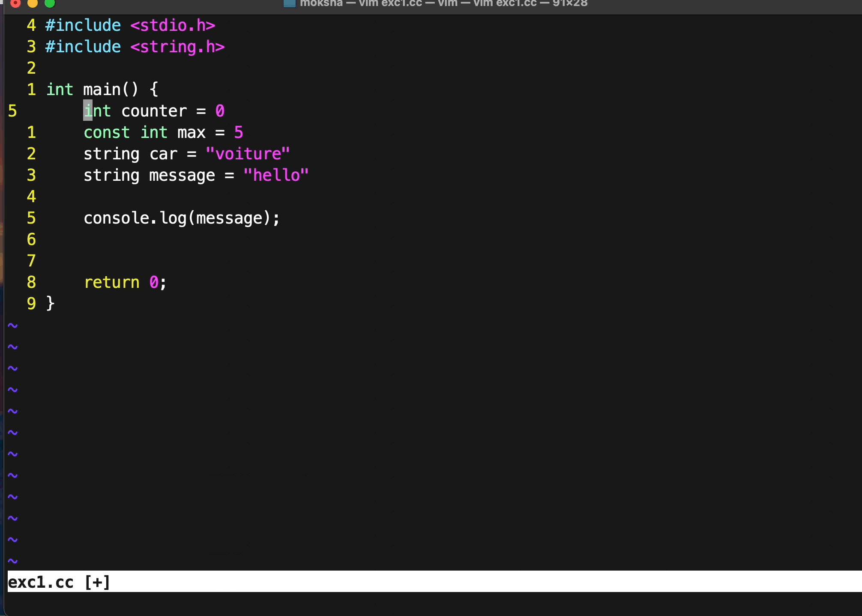Image resolution: width=862 pixels, height=616 pixels.
Task: Click the "voiture" string literal
Action: [x=248, y=154]
